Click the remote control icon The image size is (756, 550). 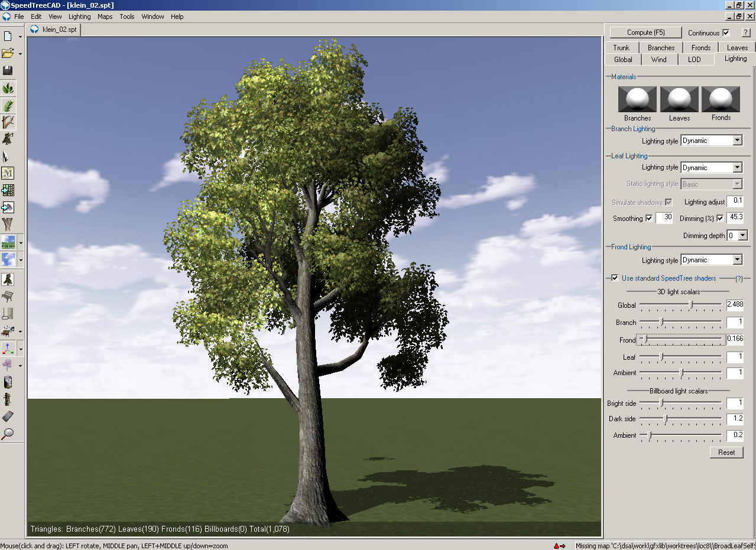[8, 416]
